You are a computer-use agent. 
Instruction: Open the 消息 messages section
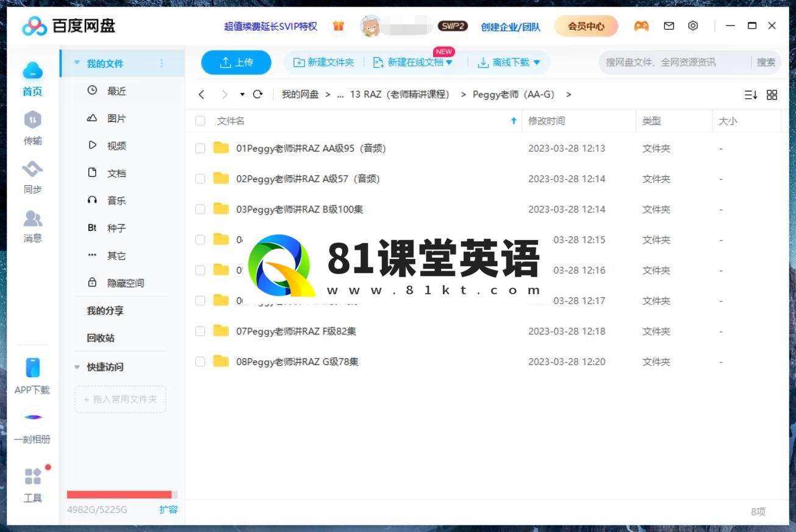pyautogui.click(x=33, y=218)
